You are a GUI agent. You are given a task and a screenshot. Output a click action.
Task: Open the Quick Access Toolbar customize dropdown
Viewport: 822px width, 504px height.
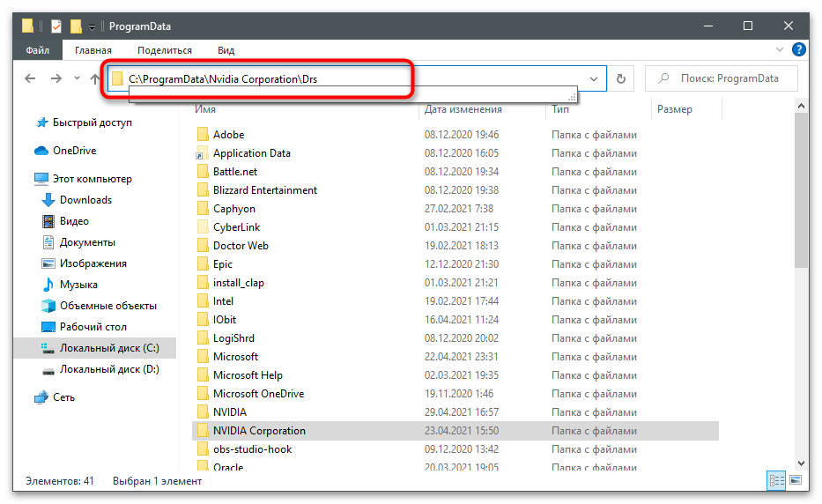point(92,26)
